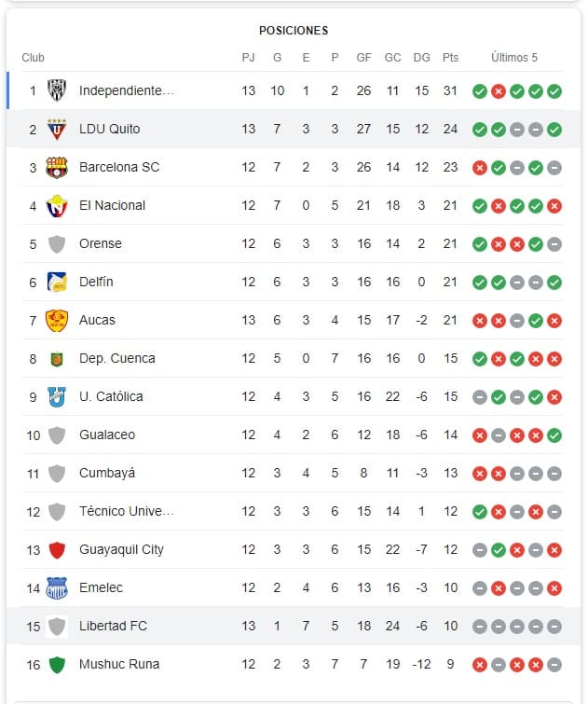
Task: Select the Cumbayá team name
Action: [x=106, y=473]
